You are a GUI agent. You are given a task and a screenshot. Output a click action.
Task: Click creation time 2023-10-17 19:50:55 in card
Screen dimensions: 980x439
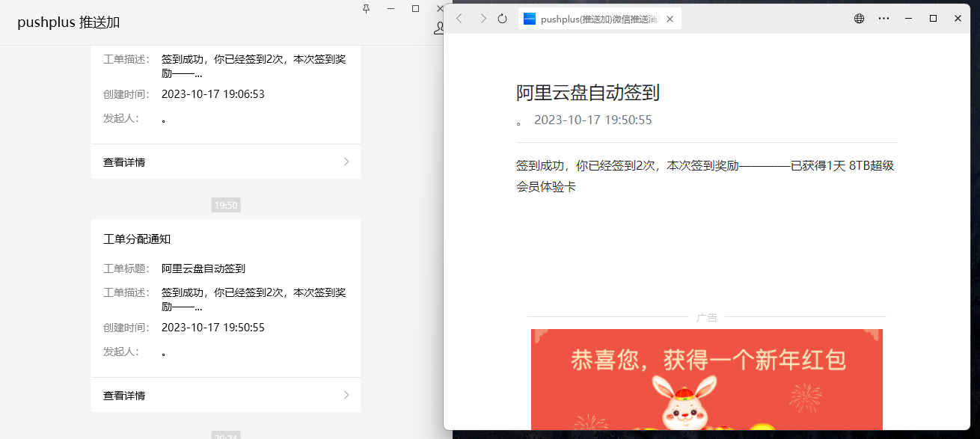click(213, 328)
